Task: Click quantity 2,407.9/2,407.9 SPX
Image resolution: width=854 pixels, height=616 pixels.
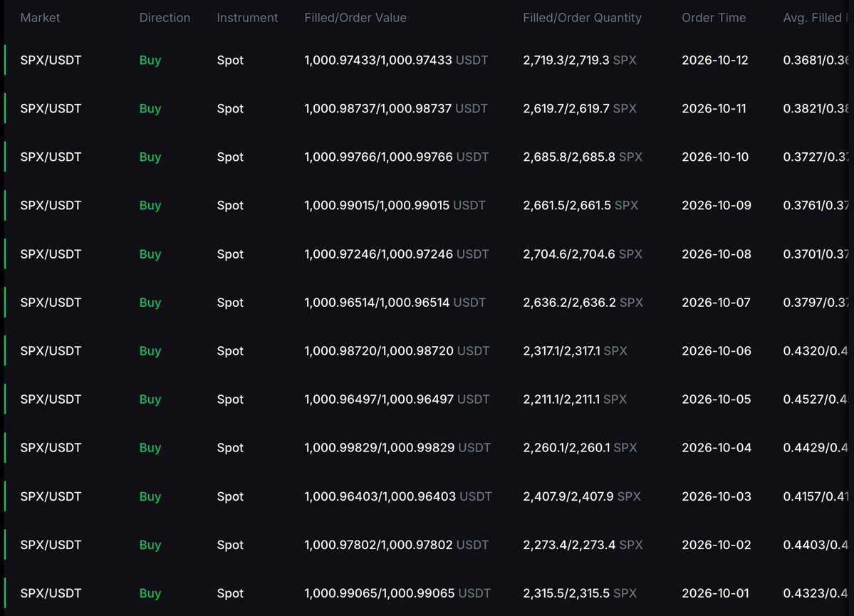Action: [x=582, y=496]
